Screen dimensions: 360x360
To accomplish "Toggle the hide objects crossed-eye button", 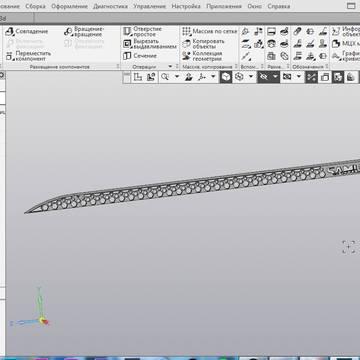I will 264,77.
